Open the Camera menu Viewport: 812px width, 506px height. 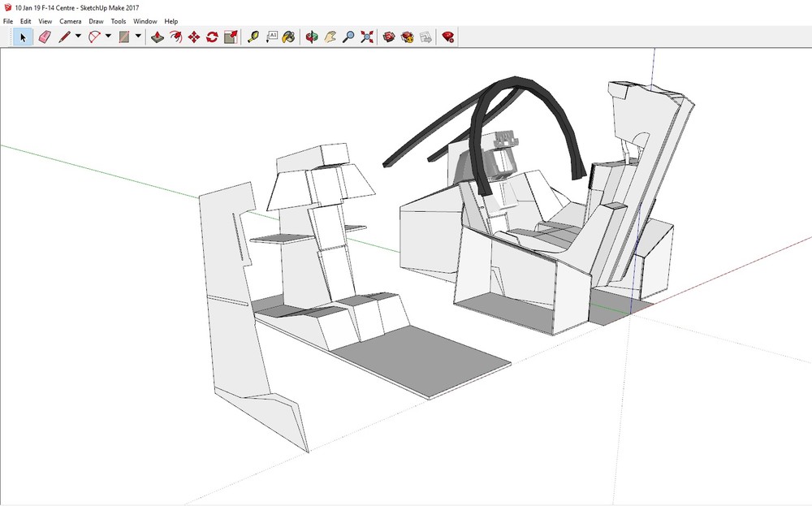(70, 20)
